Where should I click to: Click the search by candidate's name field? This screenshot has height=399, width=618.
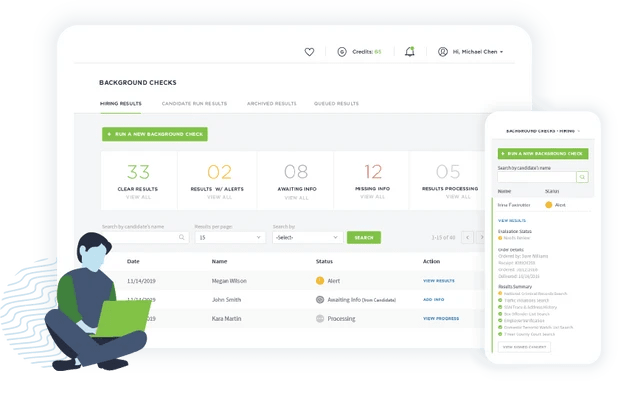click(145, 237)
